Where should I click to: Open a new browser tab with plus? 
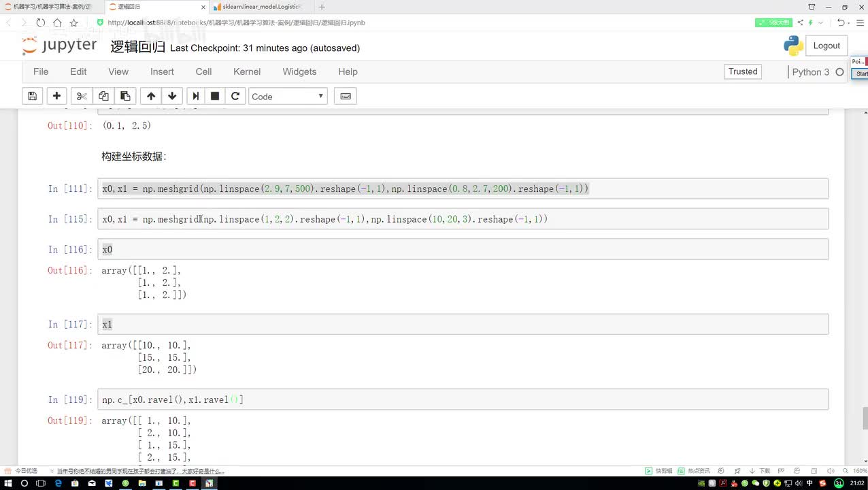(323, 6)
